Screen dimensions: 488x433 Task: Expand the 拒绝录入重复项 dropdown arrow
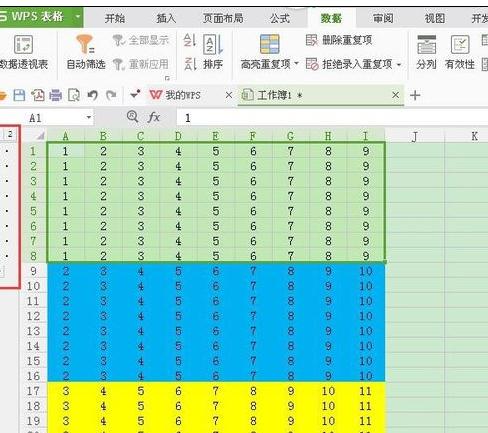tap(399, 64)
